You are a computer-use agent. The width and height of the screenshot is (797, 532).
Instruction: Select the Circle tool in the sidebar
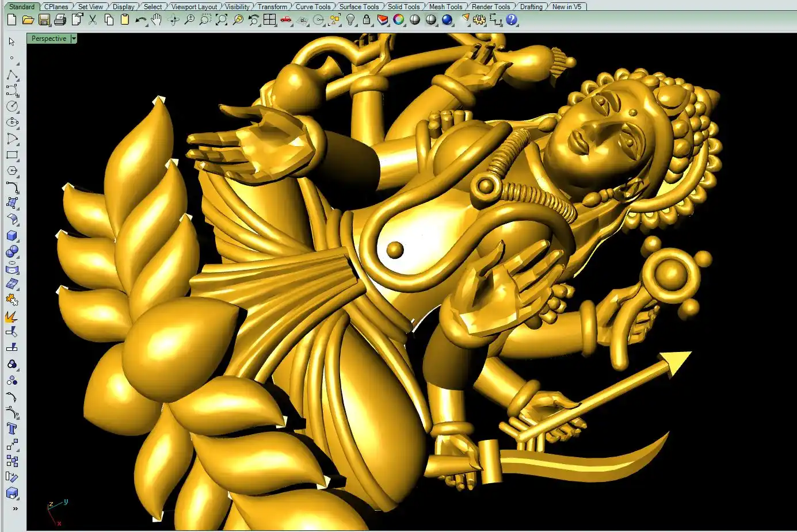(x=12, y=107)
